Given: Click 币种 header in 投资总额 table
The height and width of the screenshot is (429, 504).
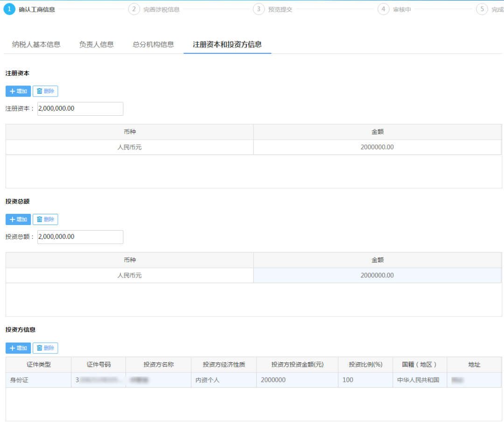Looking at the screenshot, I should pyautogui.click(x=130, y=260).
